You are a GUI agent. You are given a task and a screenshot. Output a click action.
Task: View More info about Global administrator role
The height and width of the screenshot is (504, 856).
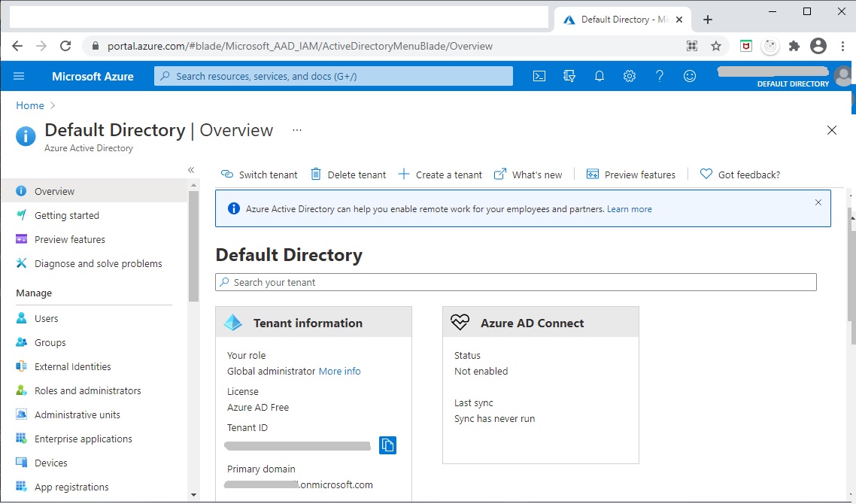340,371
